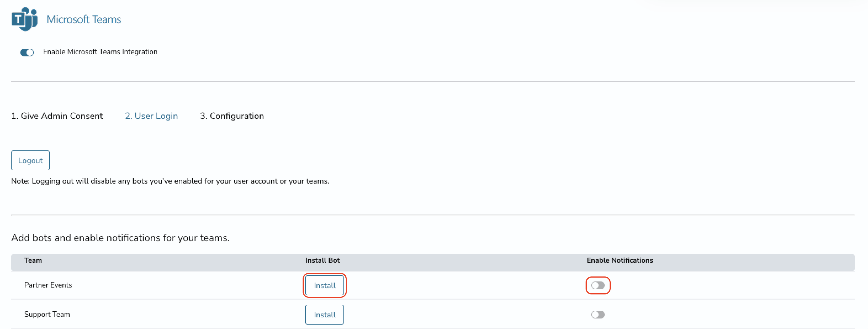Click the logging out note text

170,181
